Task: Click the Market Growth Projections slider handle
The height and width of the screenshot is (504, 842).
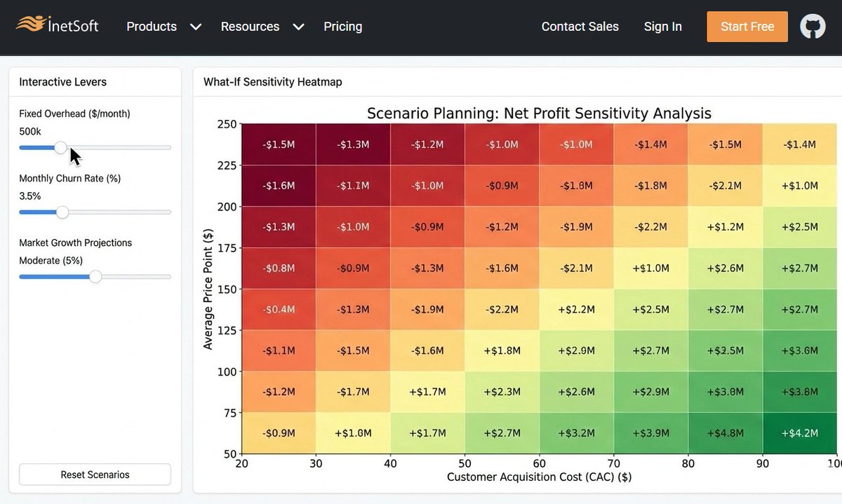Action: (x=95, y=277)
